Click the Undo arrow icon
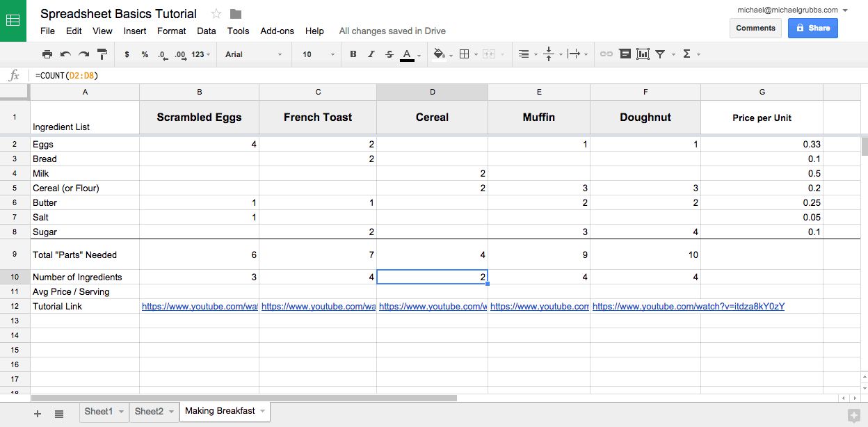This screenshot has height=427, width=868. coord(65,54)
